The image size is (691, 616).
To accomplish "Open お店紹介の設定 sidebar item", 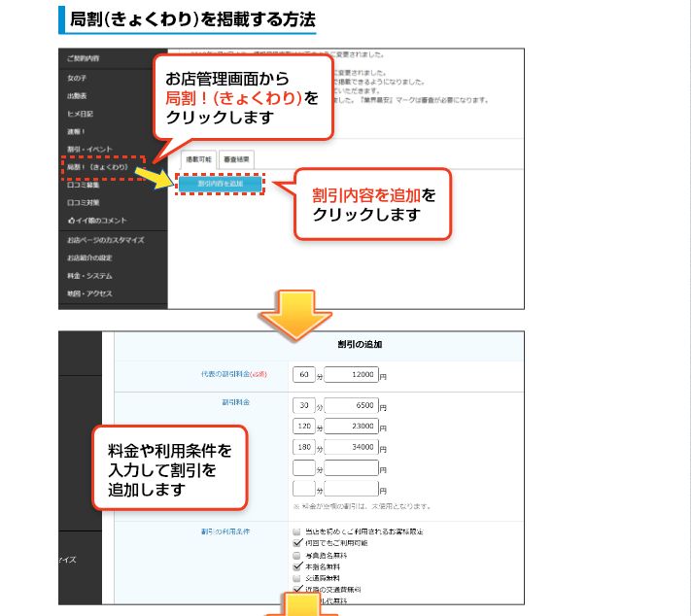I will tap(89, 257).
